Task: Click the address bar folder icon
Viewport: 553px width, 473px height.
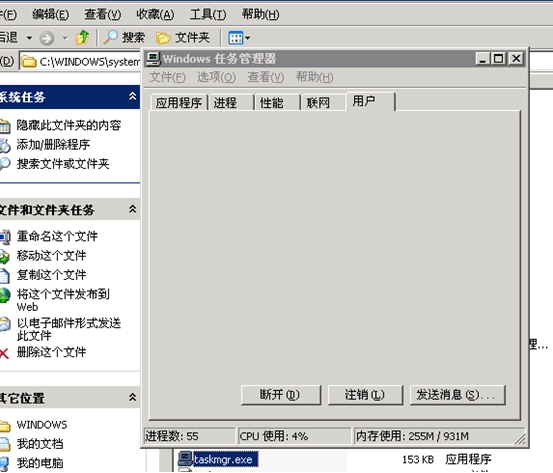Action: (29, 62)
